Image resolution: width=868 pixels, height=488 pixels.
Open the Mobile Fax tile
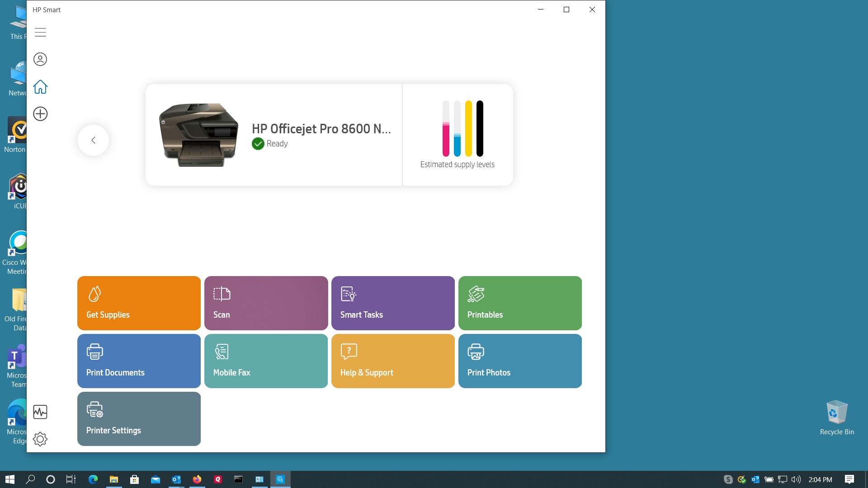point(266,361)
